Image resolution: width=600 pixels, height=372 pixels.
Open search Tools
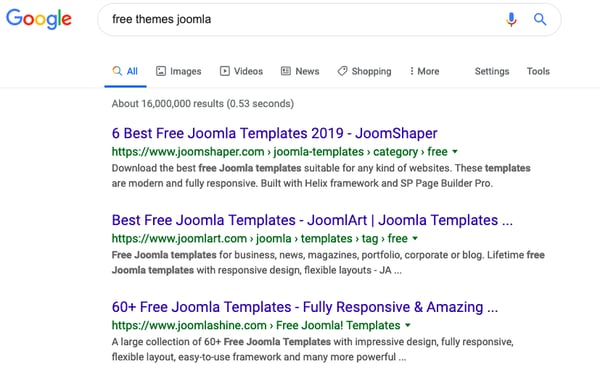pyautogui.click(x=538, y=71)
